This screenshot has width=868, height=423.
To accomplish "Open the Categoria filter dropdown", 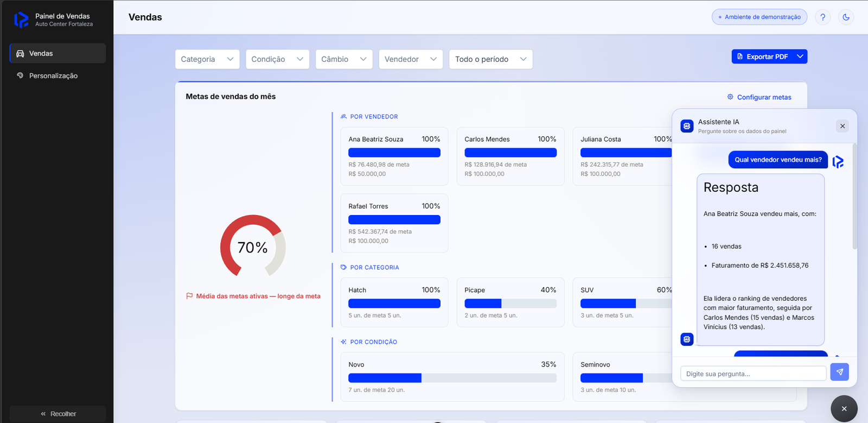I will [207, 59].
